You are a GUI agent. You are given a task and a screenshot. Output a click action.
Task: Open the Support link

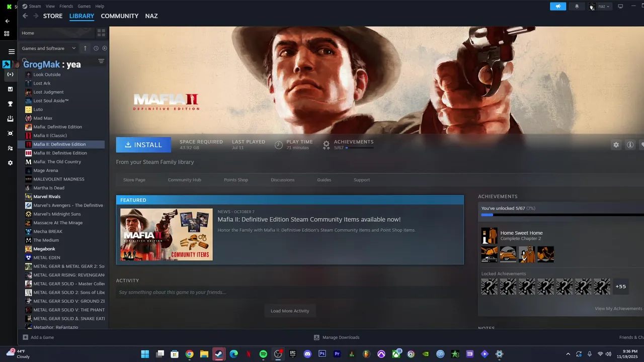pyautogui.click(x=362, y=180)
